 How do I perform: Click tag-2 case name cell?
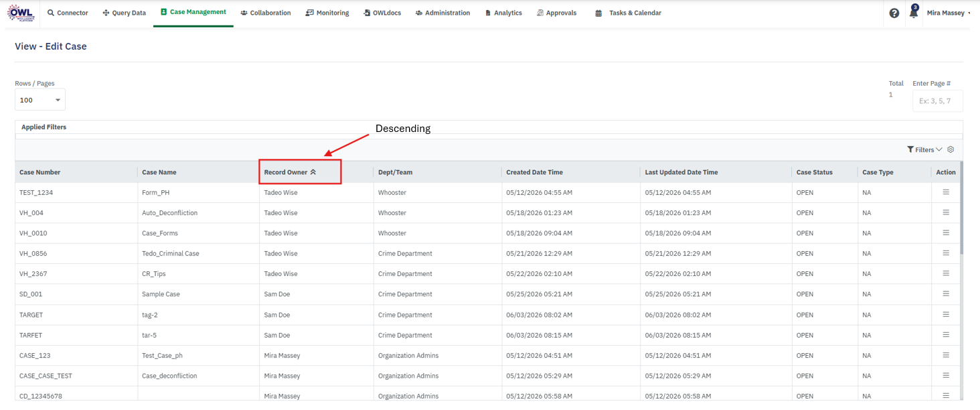(150, 314)
